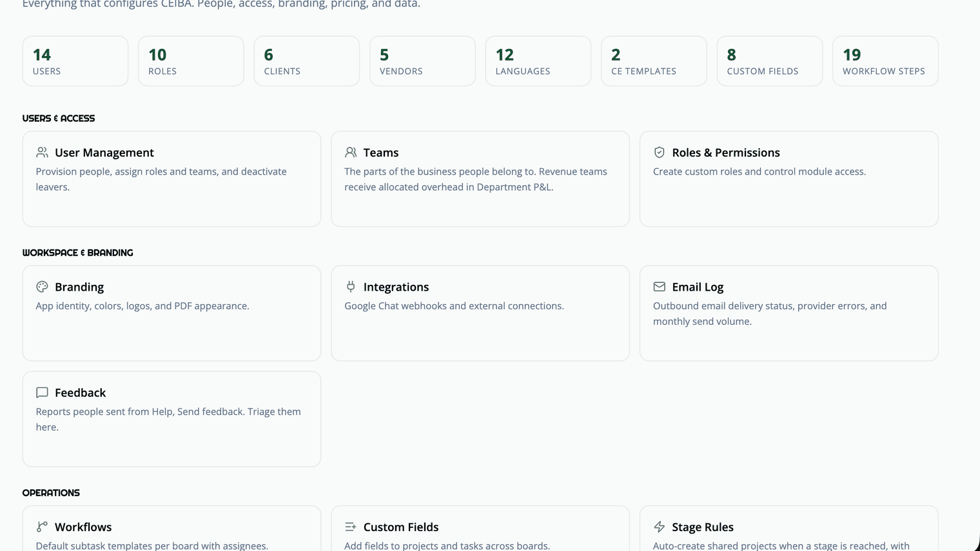Open the 8 Custom Fields stat card

(x=770, y=61)
